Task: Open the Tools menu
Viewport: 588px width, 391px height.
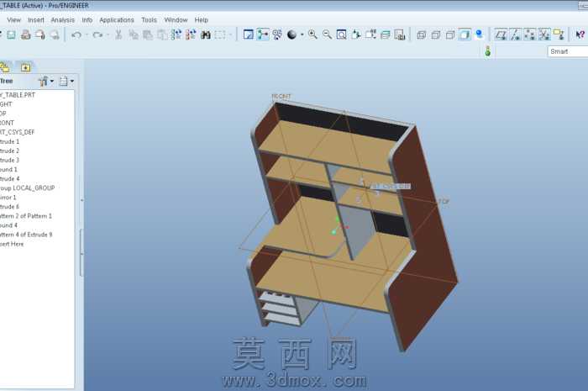Action: (149, 20)
